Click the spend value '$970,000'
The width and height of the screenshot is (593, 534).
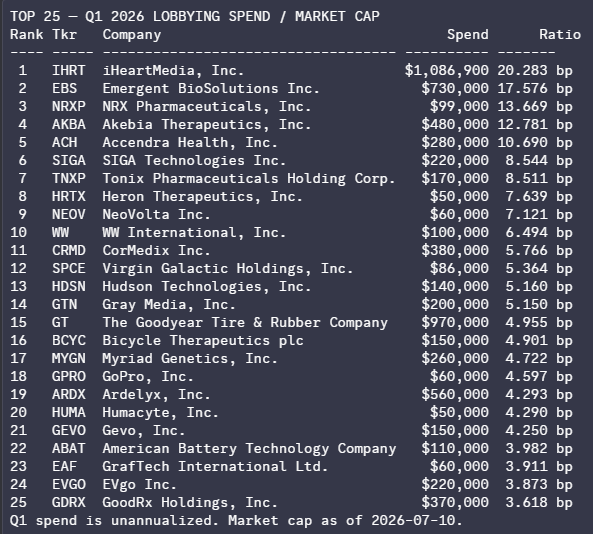(x=455, y=323)
